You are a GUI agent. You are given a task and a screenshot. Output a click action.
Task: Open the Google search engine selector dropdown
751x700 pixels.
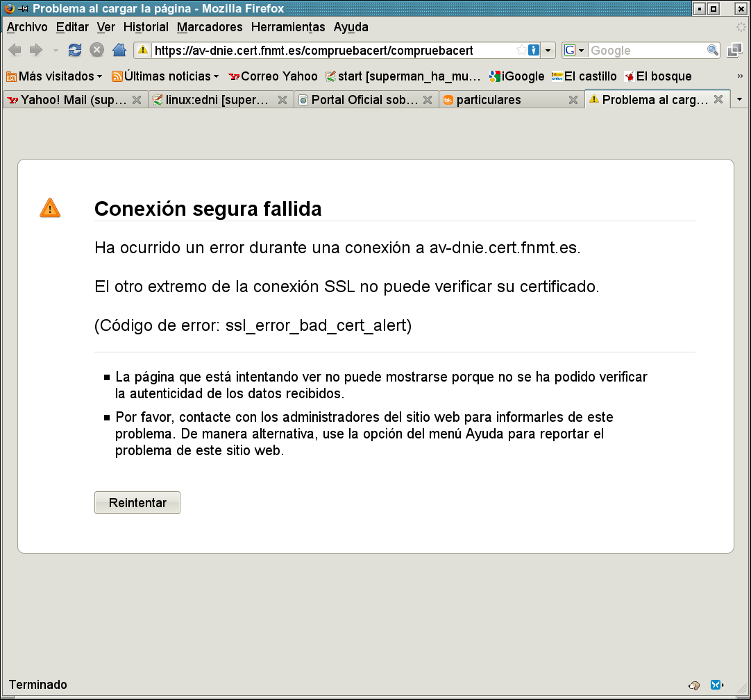[575, 50]
